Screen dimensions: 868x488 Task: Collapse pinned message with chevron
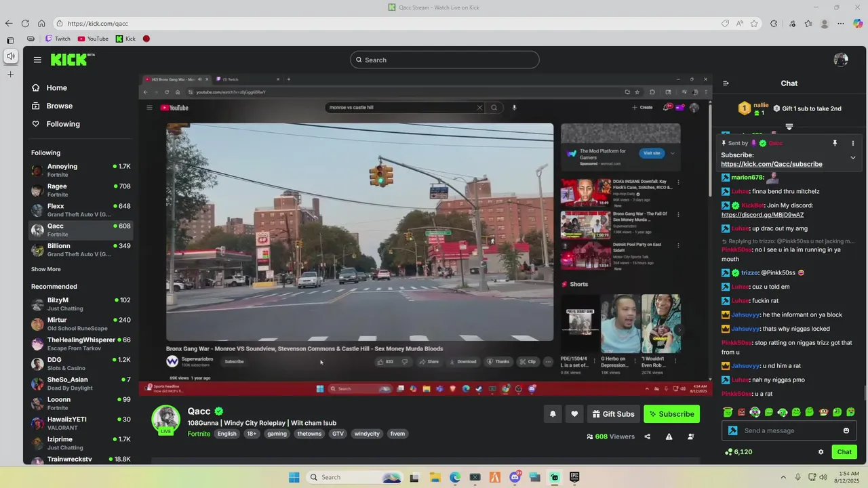click(x=853, y=157)
